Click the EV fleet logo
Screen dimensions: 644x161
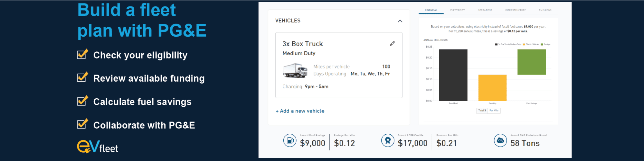98,147
